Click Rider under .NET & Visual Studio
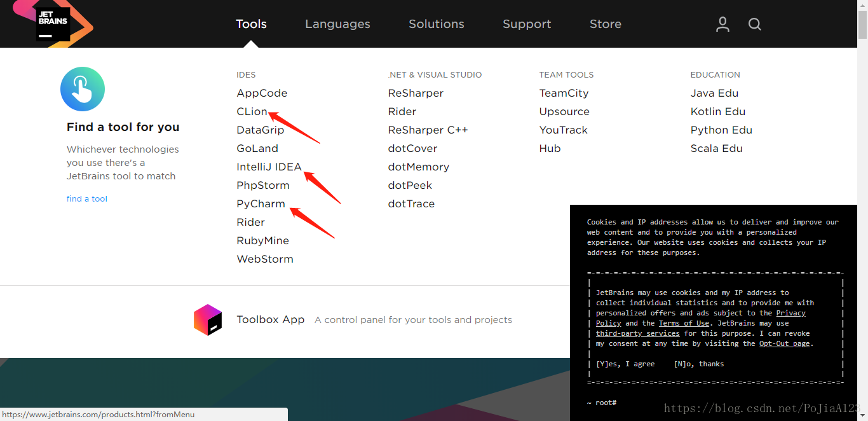Viewport: 868px width, 421px height. pos(402,111)
